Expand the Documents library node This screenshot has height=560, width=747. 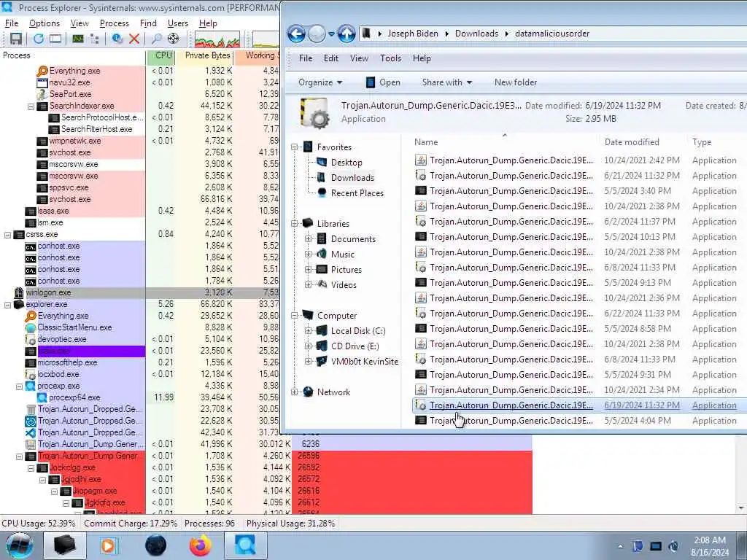click(x=309, y=238)
